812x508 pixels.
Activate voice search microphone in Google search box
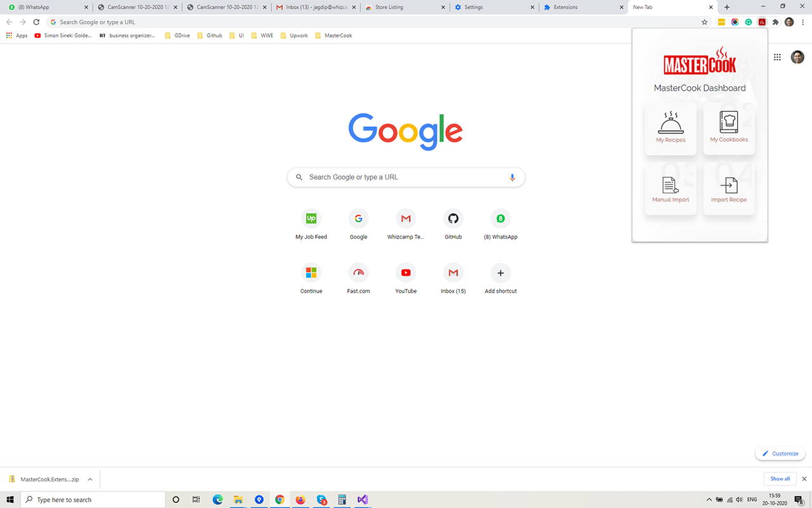[512, 177]
